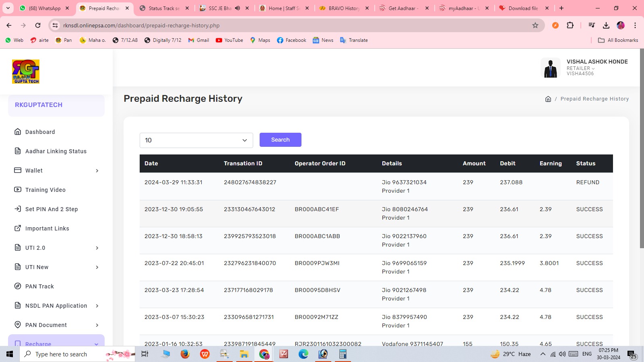Open the records-per-page dropdown showing 10
The image size is (644, 362).
click(x=196, y=140)
